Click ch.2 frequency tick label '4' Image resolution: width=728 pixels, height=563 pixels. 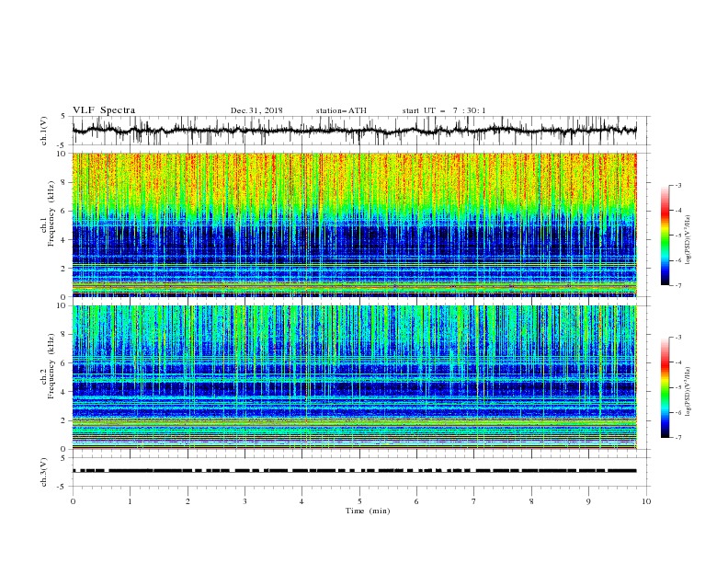[63, 392]
